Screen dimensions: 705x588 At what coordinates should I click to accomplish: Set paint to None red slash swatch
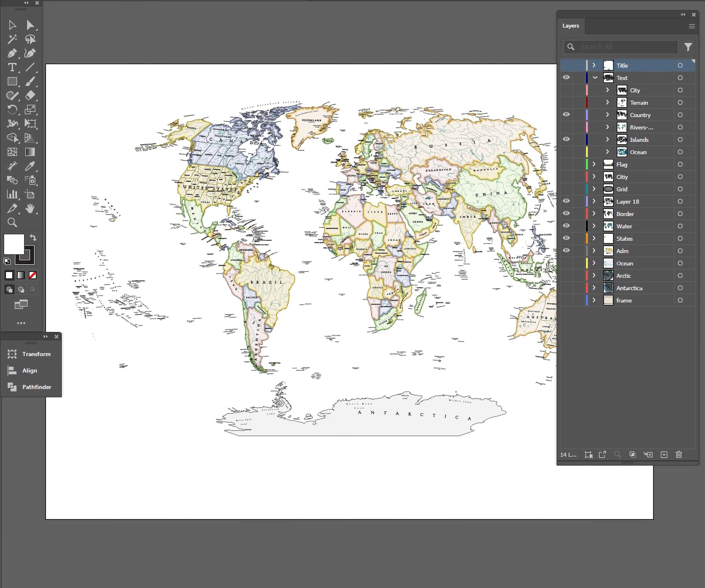[33, 275]
